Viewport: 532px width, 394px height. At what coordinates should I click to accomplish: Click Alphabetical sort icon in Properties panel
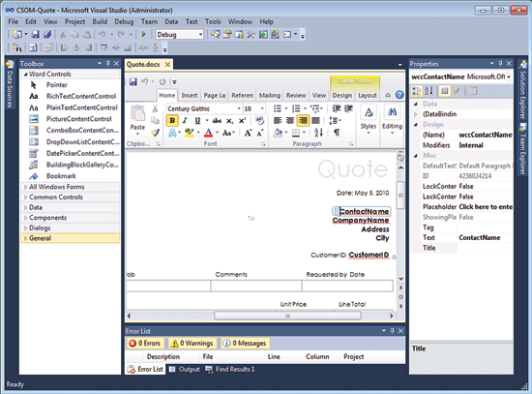[429, 91]
